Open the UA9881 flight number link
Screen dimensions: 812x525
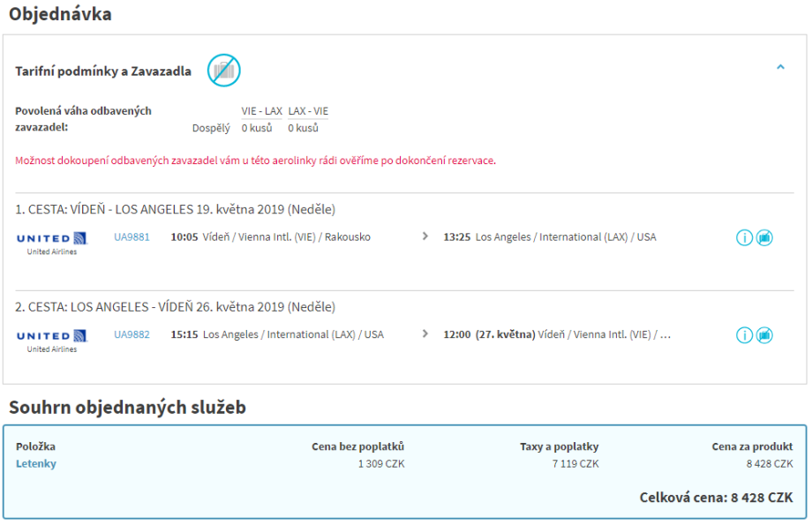(x=132, y=237)
